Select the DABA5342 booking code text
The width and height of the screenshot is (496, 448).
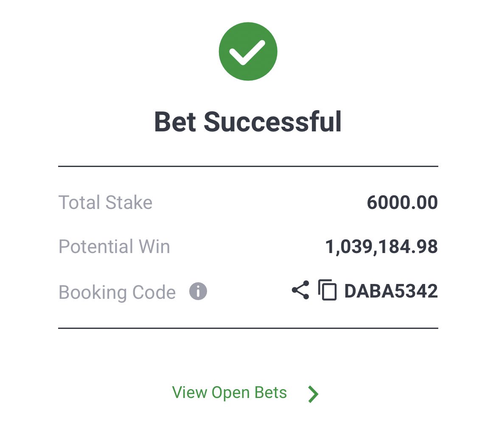(391, 291)
